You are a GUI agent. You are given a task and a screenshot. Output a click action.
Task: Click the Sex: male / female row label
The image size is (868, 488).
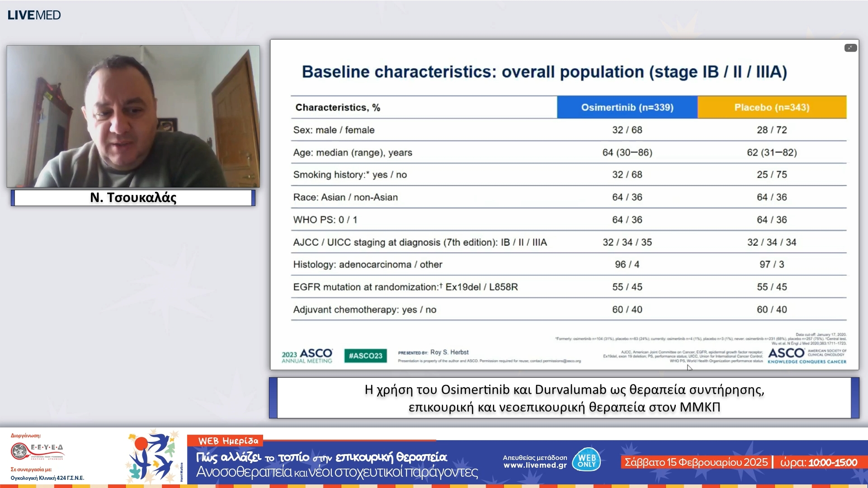click(x=334, y=130)
